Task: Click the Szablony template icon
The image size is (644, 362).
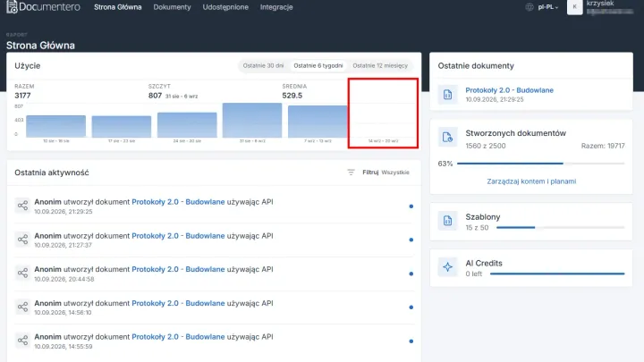Action: pos(448,221)
